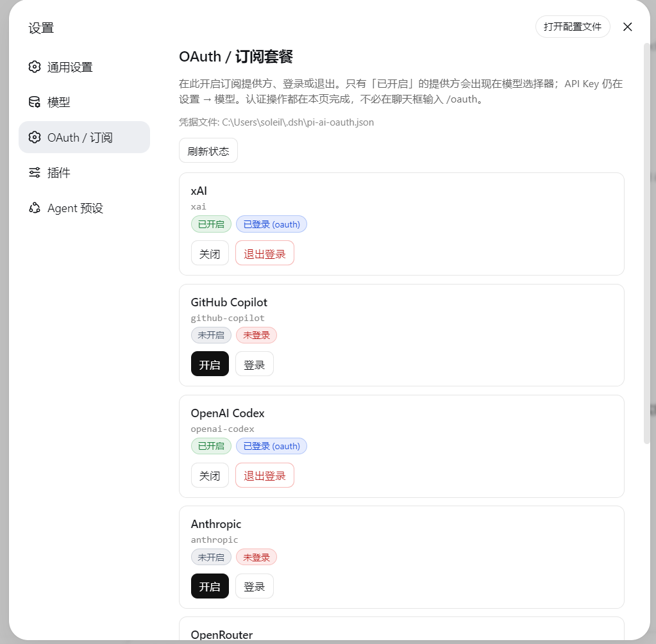Click the gear icon beside 通用设置
Image resolution: width=656 pixels, height=644 pixels.
34,67
